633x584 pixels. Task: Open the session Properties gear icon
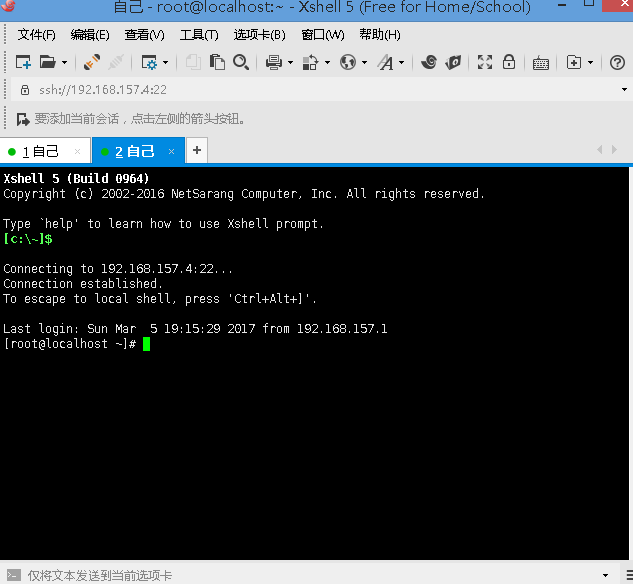click(149, 63)
